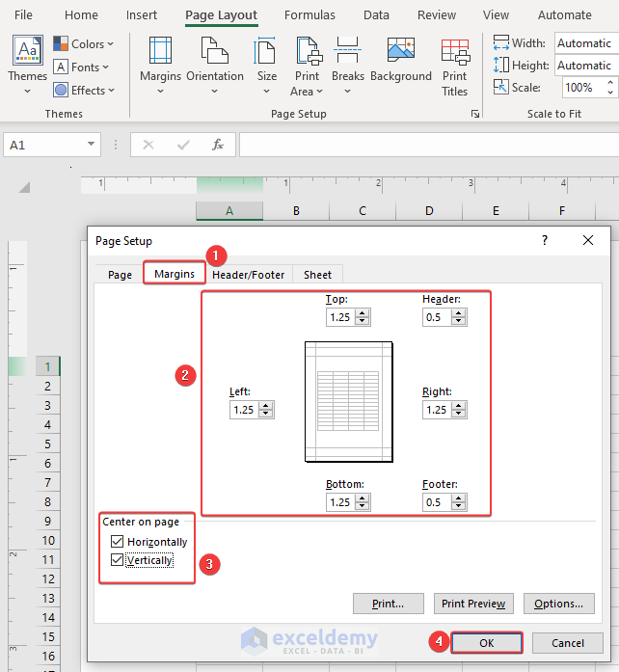Uncheck the Horizontally checkbox
Image resolution: width=619 pixels, height=672 pixels.
tap(119, 542)
